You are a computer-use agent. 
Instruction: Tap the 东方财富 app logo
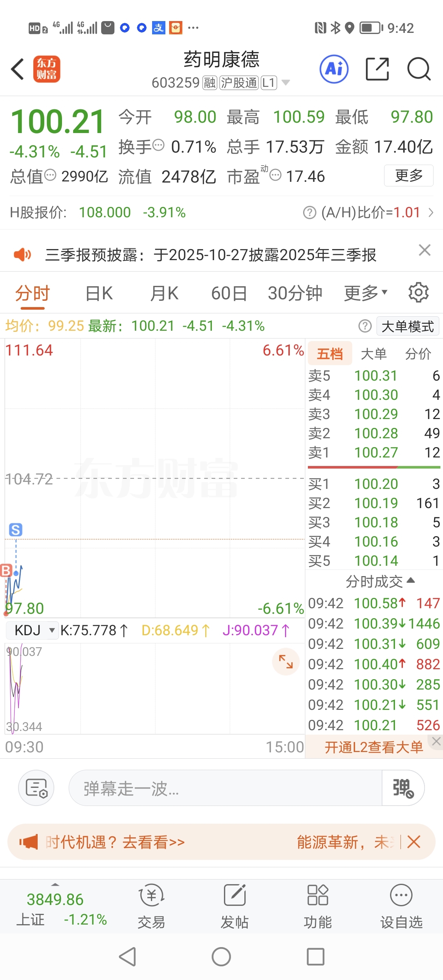tap(47, 69)
